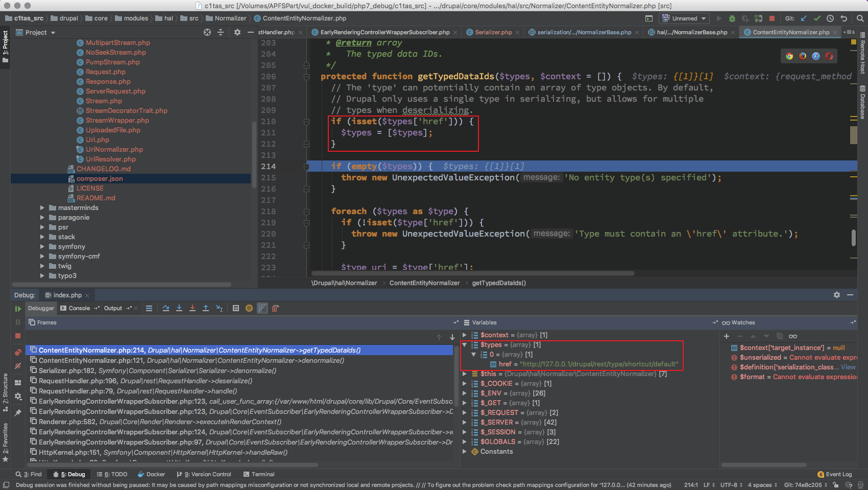Click the Step Into debugger icon

tap(179, 308)
